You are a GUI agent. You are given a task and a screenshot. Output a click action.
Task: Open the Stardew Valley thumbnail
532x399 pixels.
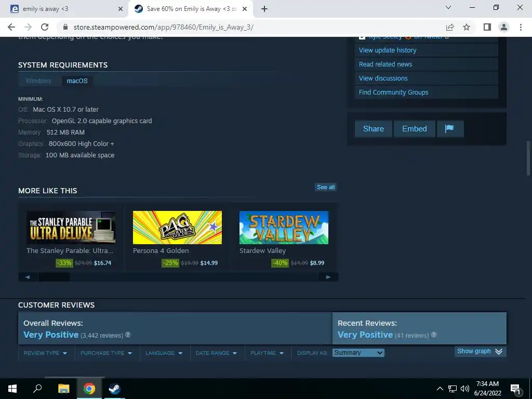284,228
